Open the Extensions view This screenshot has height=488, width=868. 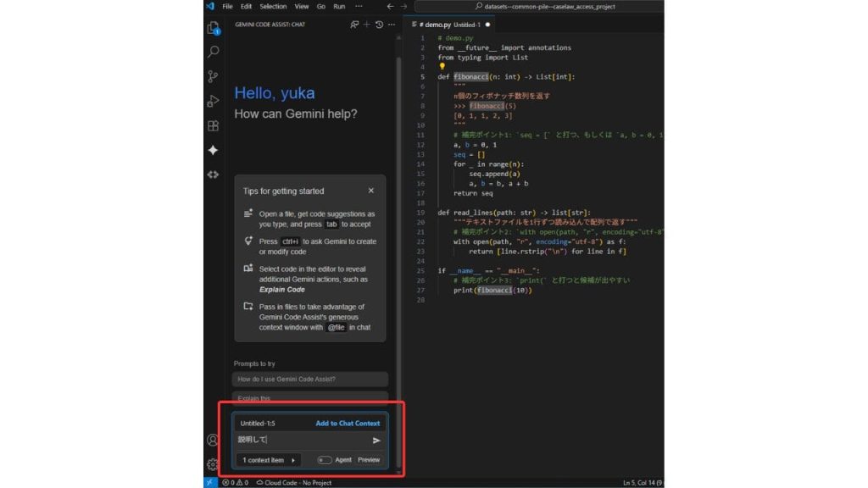213,126
